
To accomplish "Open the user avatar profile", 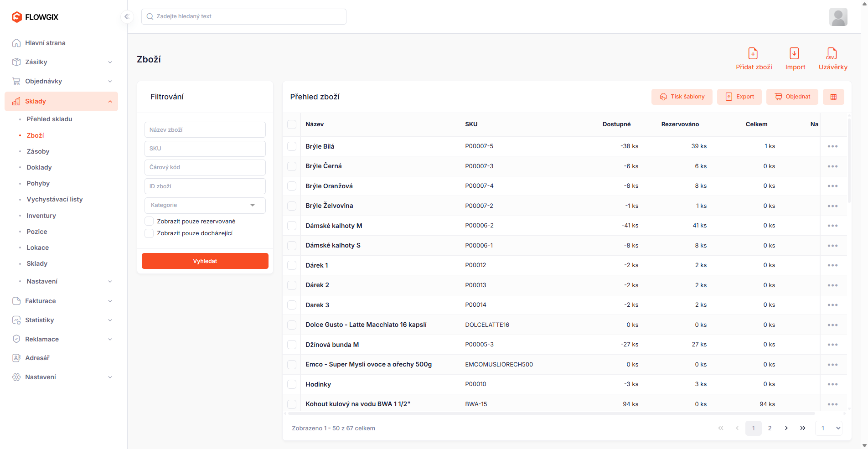I will tap(838, 17).
